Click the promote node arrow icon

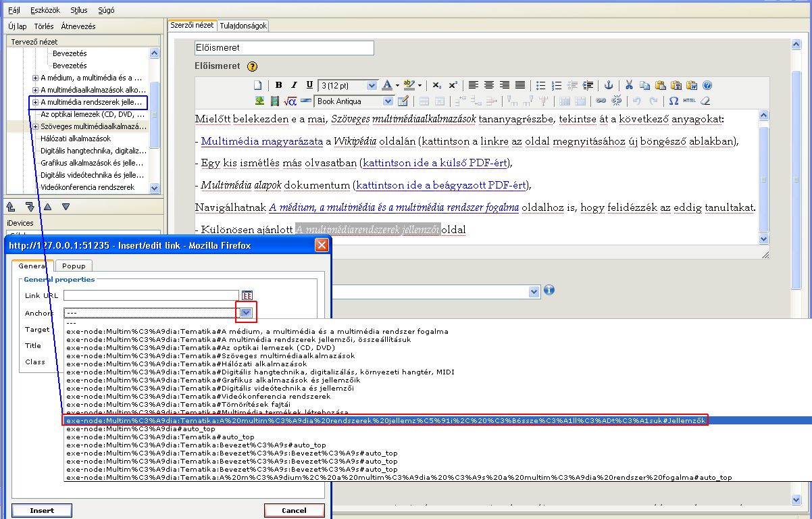[11, 206]
